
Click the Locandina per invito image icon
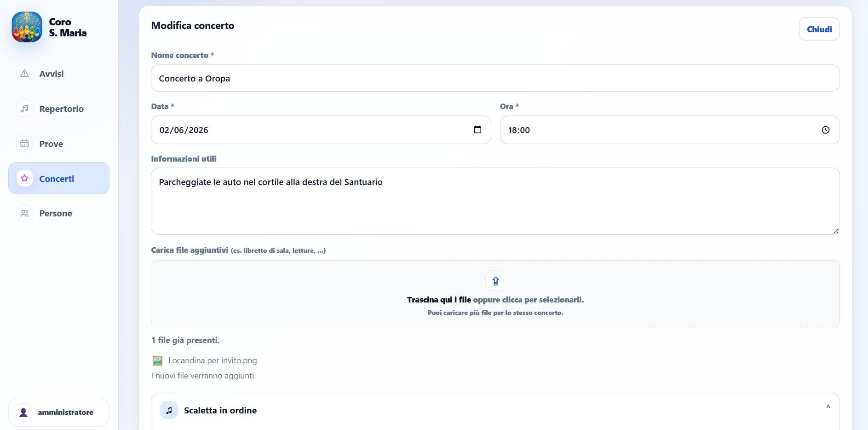pos(158,360)
